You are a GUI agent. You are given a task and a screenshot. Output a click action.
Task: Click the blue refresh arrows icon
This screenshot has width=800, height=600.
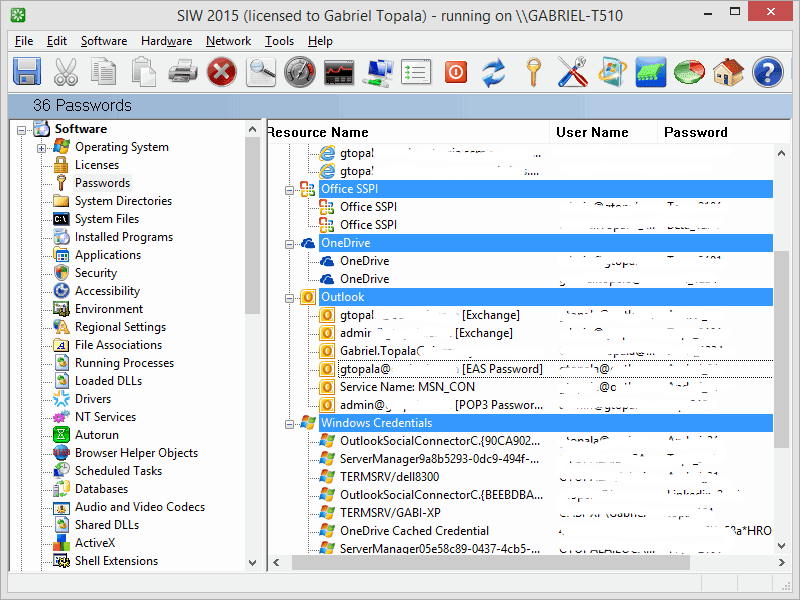coord(494,71)
